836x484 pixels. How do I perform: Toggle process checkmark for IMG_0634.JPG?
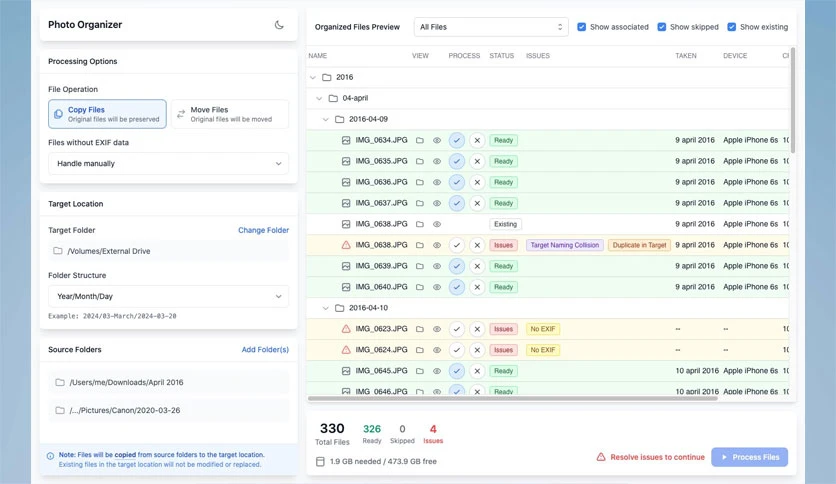(456, 140)
